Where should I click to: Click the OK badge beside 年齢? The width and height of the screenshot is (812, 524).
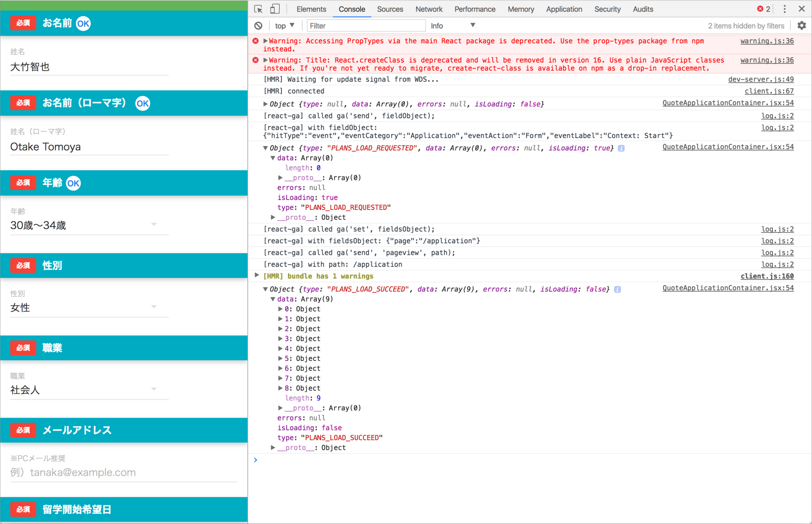73,183
